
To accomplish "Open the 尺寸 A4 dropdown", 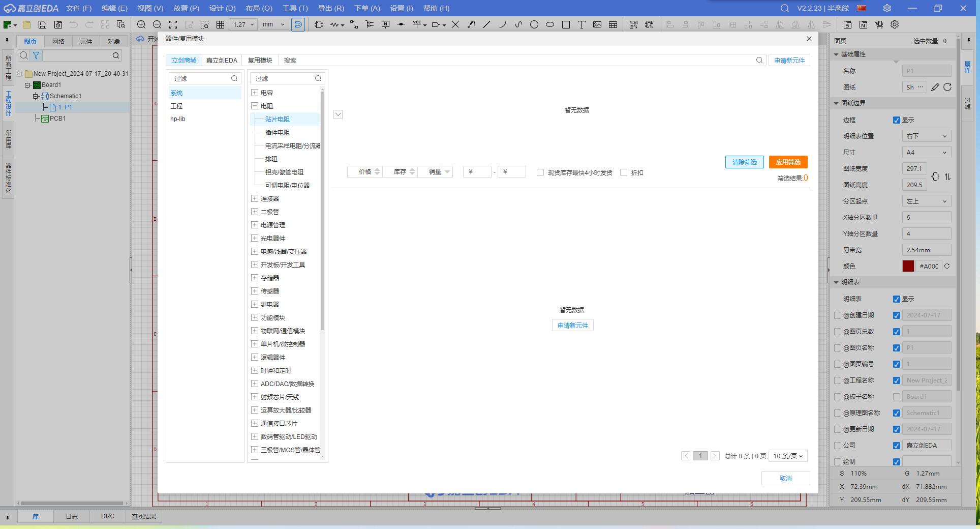I will click(926, 152).
